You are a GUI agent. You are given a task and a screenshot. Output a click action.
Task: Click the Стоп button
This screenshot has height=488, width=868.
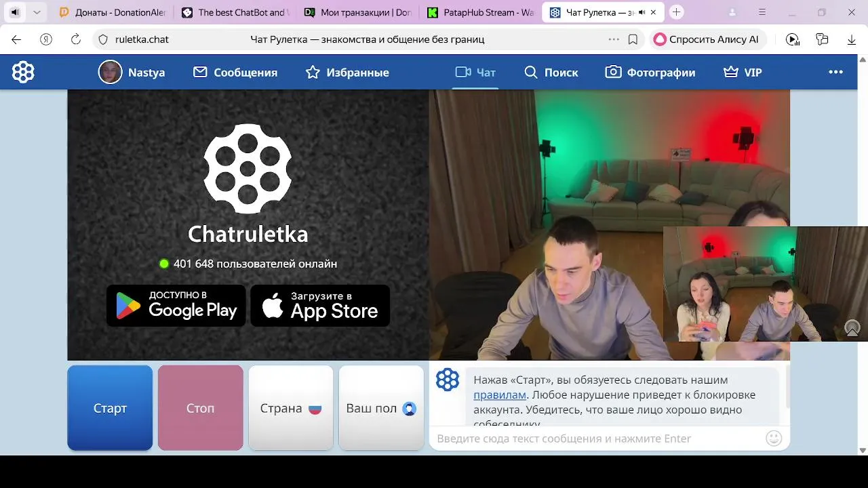point(201,408)
